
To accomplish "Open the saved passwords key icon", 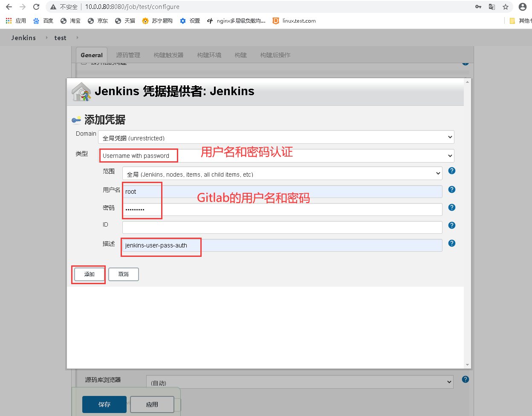I will [478, 7].
